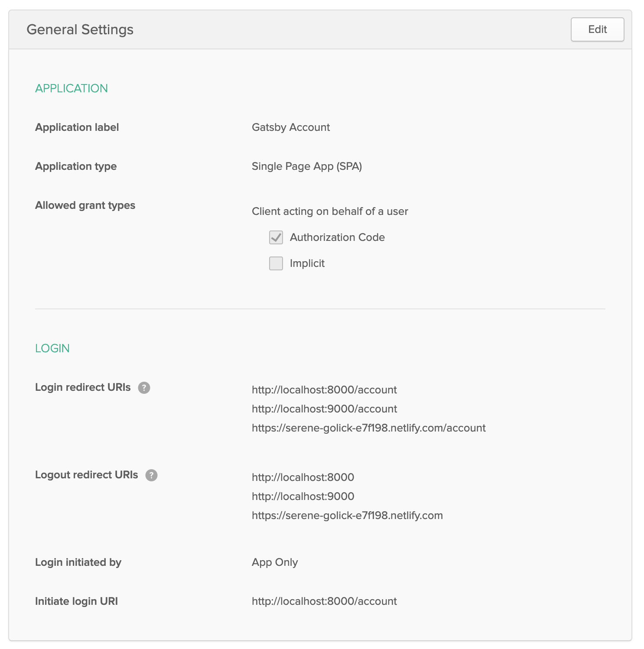
Task: Click the APPLICATION section heading
Action: 72,88
